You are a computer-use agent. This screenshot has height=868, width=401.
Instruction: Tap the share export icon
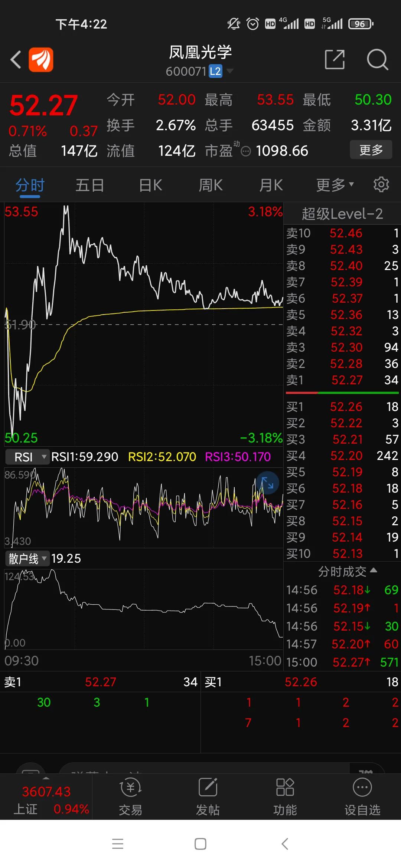[335, 59]
